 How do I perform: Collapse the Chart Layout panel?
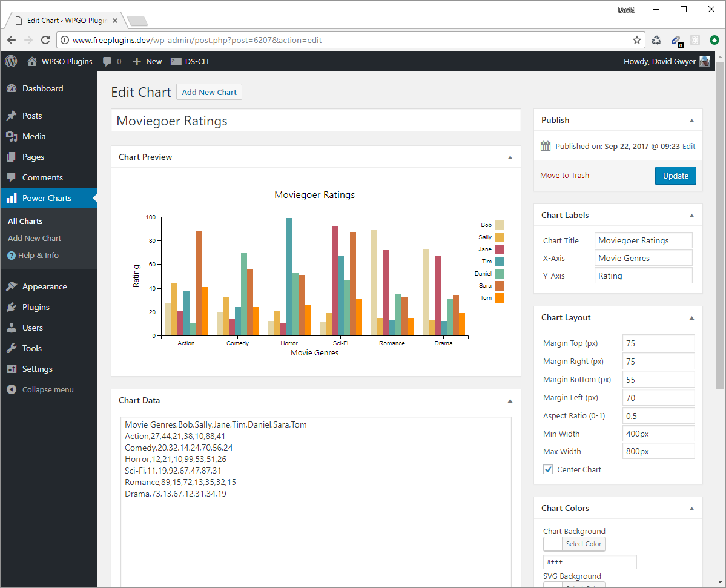(691, 318)
